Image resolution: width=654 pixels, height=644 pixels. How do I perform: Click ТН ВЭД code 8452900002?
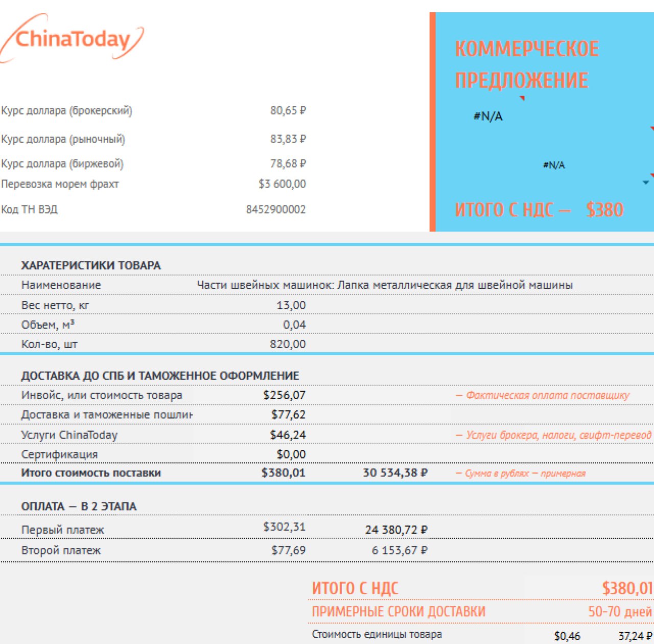(x=275, y=210)
